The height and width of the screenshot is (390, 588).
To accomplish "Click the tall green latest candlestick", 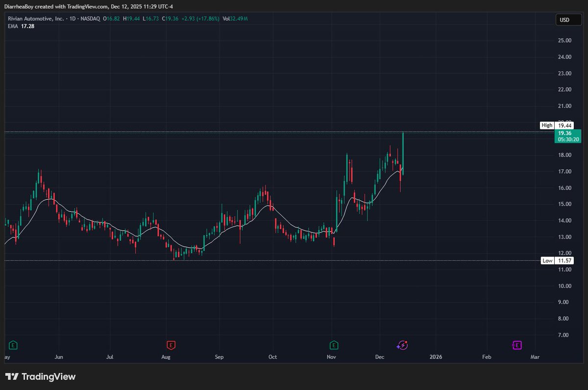I will [403, 153].
